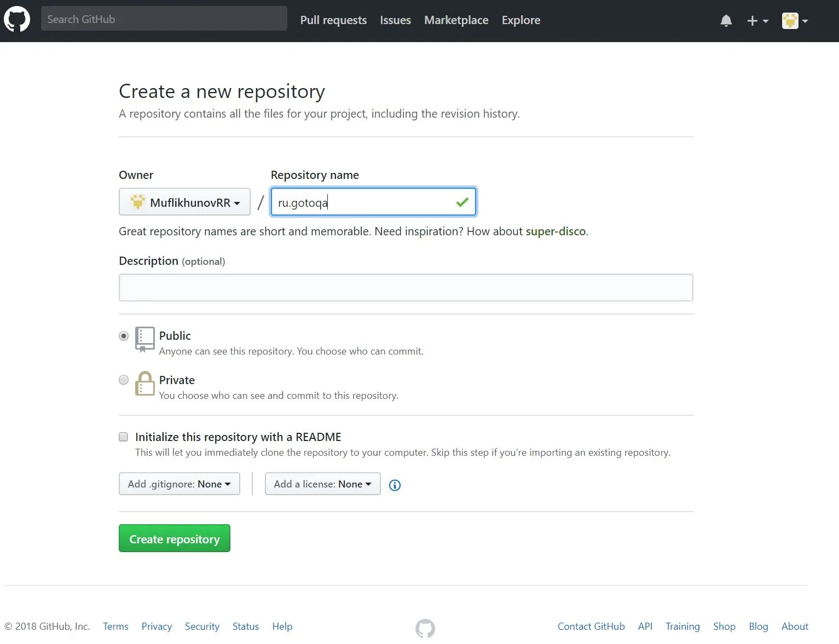Open the Status footer link
The image size is (839, 644).
click(x=246, y=626)
